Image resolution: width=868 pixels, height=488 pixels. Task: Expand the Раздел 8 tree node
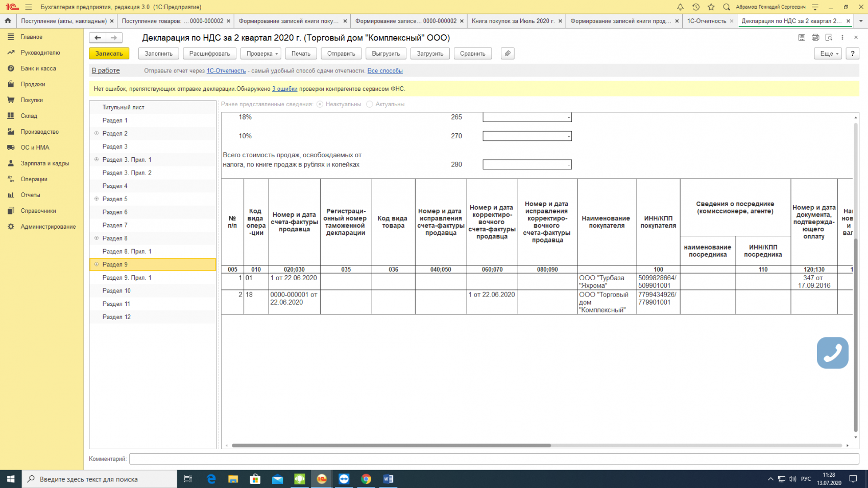click(x=97, y=238)
